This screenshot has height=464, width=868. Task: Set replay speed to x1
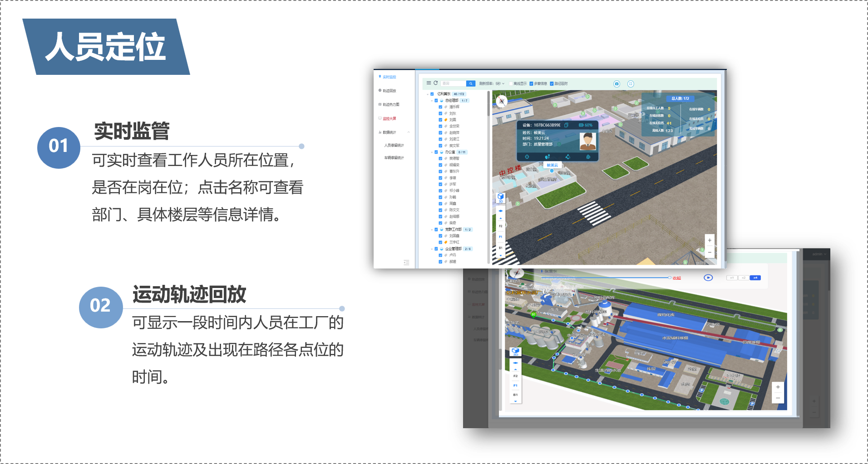click(x=732, y=278)
